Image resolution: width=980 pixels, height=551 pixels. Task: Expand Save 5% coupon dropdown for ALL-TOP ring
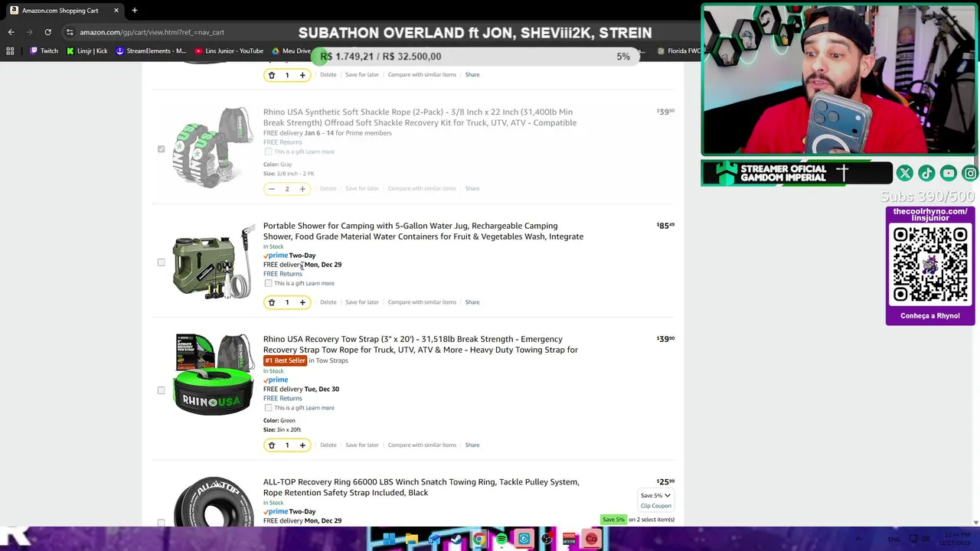click(x=655, y=495)
